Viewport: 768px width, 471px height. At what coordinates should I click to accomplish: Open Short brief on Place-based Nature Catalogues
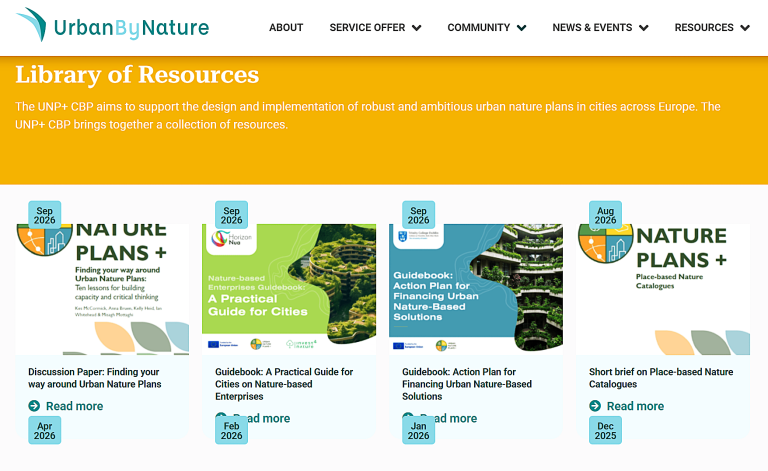tap(661, 378)
